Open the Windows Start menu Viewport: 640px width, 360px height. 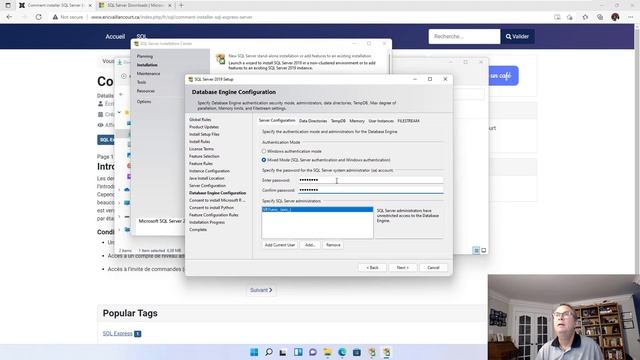(254, 352)
